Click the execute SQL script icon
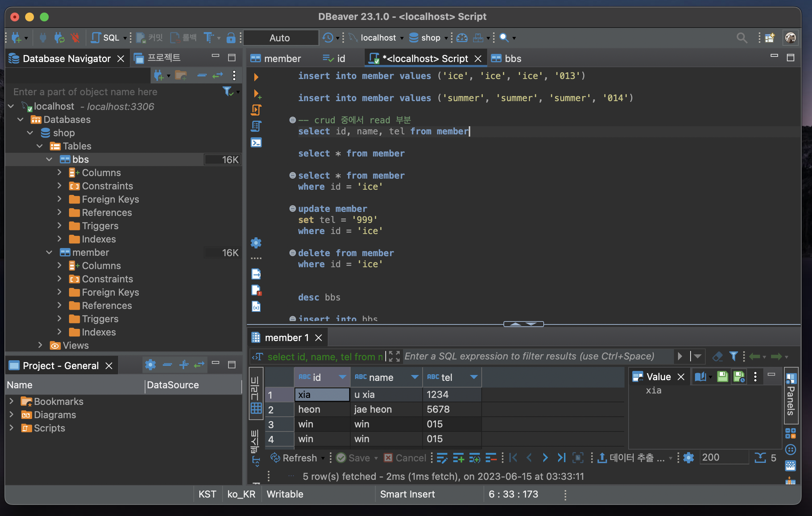Viewport: 812px width, 516px height. (256, 110)
